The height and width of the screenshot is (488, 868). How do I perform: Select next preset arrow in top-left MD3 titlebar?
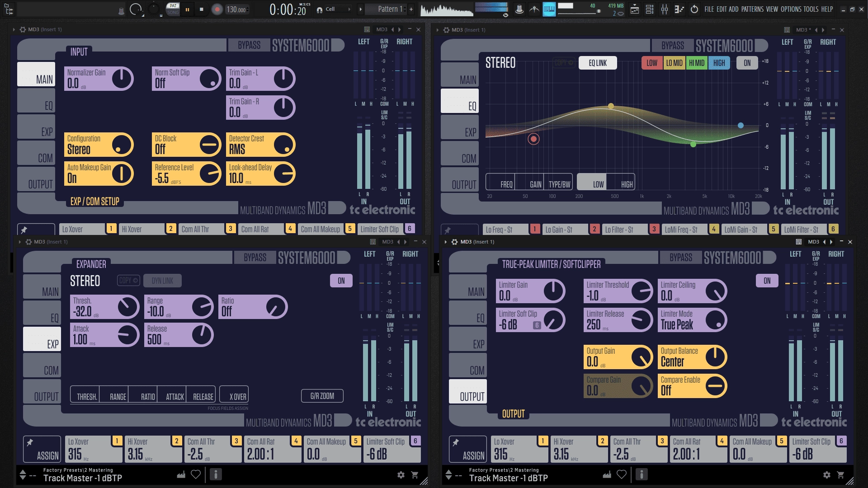tap(399, 29)
